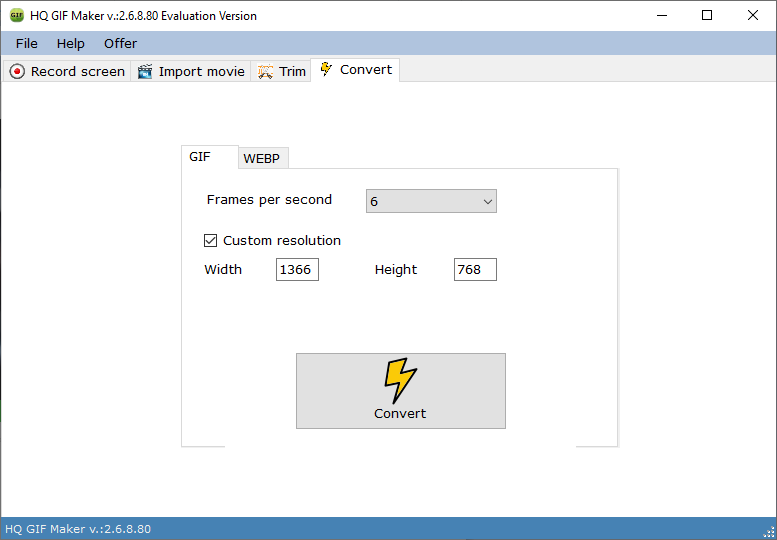Minimize the HQ GIF Maker window
777x540 pixels.
tap(662, 15)
